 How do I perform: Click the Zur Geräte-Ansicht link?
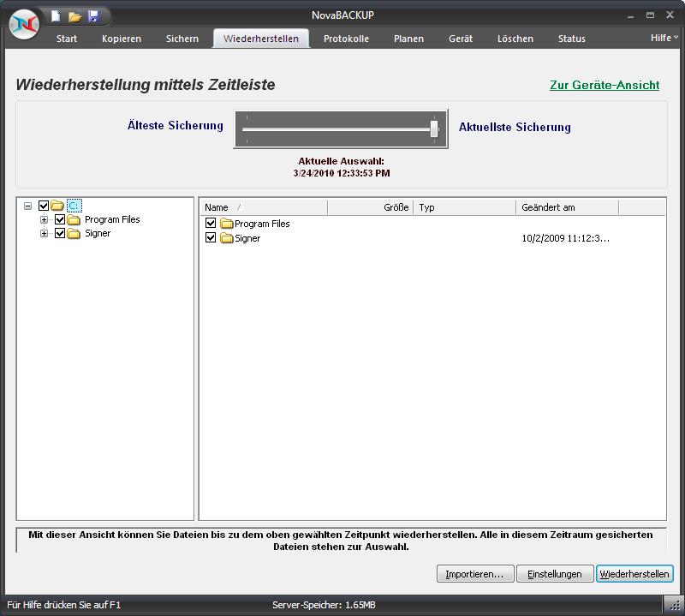(x=605, y=85)
